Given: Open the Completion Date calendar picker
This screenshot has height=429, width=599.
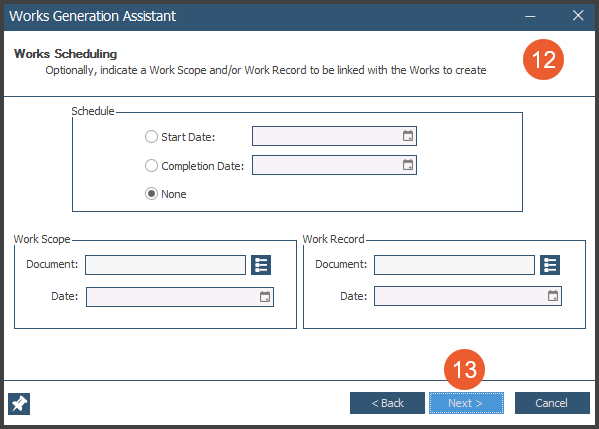Looking at the screenshot, I should 408,165.
